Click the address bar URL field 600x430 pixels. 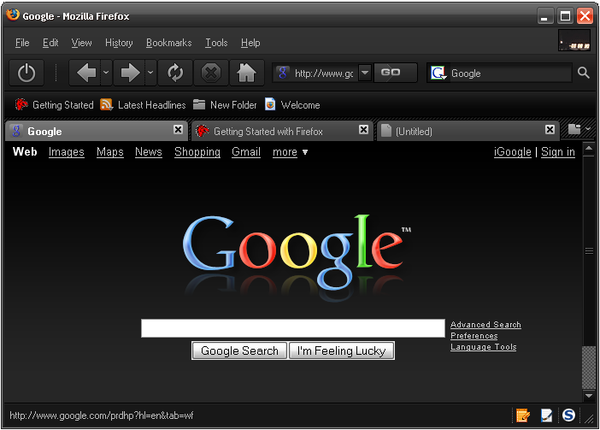pos(324,73)
